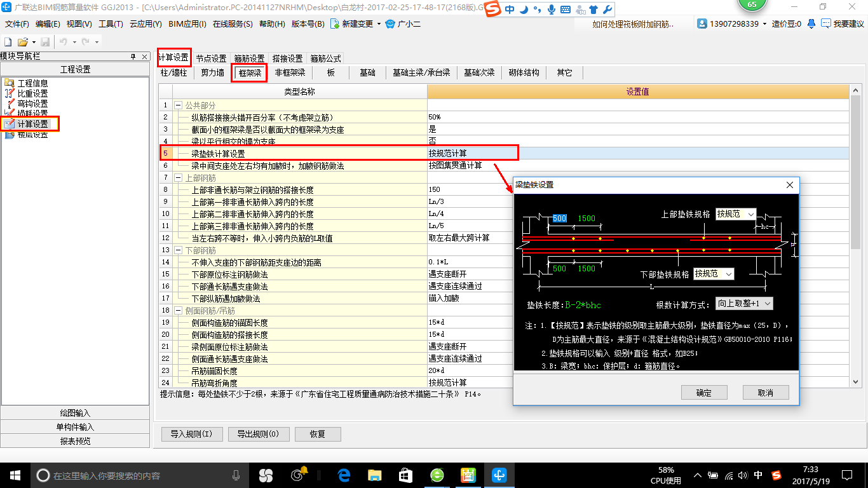This screenshot has height=488, width=868.
Task: Open 比重设置 in navigation tree
Action: [x=32, y=93]
